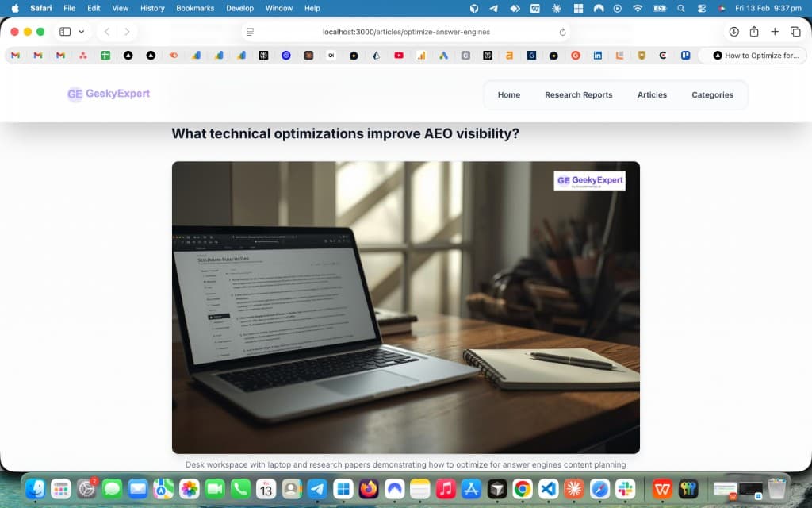Open the Amazon favicon in the bookmarks bar
This screenshot has height=508, width=812.
click(508, 56)
